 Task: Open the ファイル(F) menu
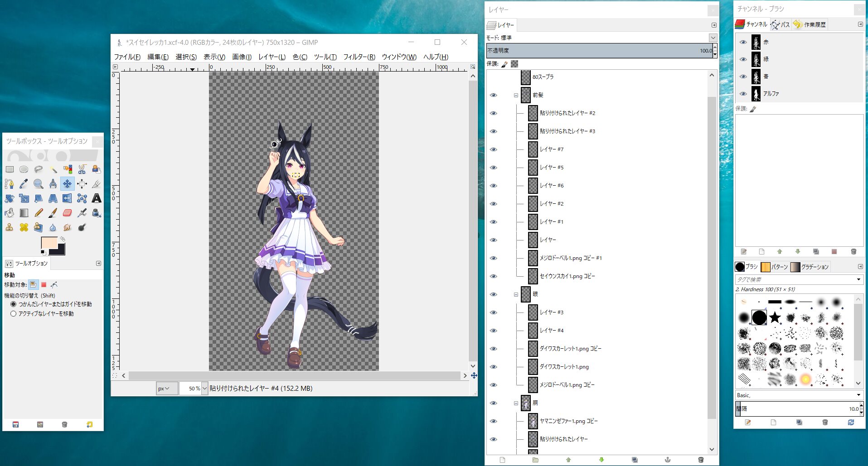(127, 57)
